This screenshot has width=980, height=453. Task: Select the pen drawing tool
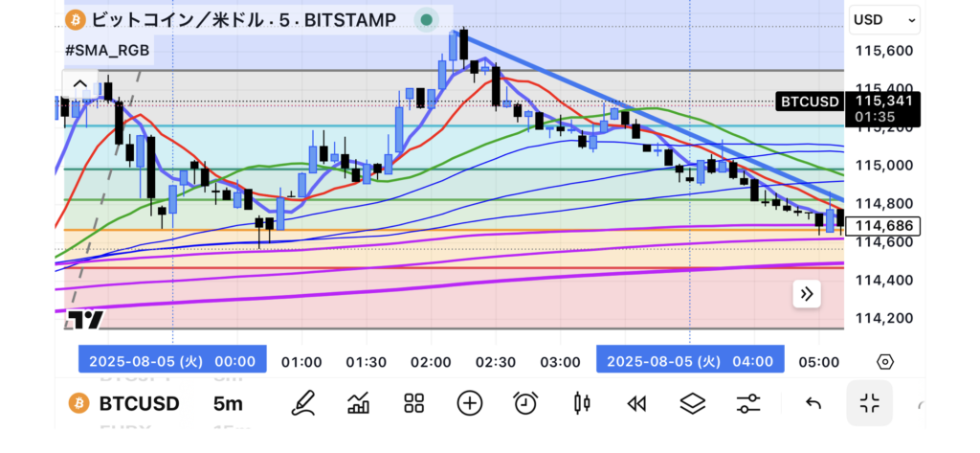[x=303, y=403]
